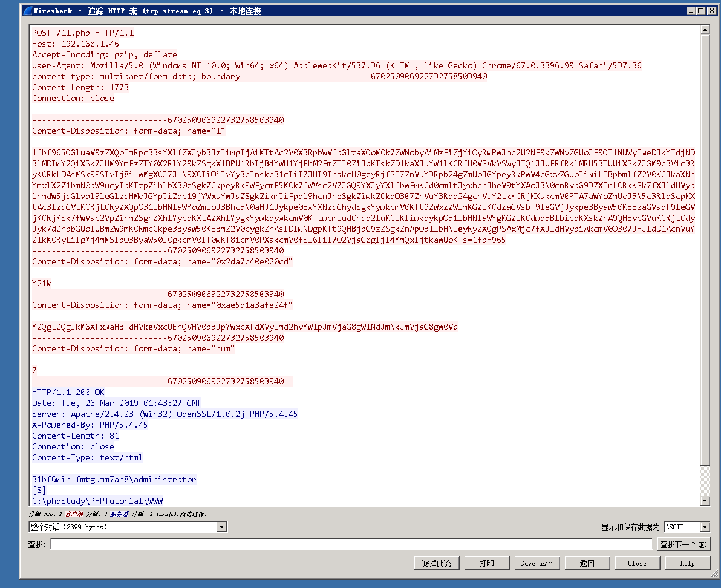Click the "[S]" marker line in the response
This screenshot has width=721, height=588.
click(39, 491)
